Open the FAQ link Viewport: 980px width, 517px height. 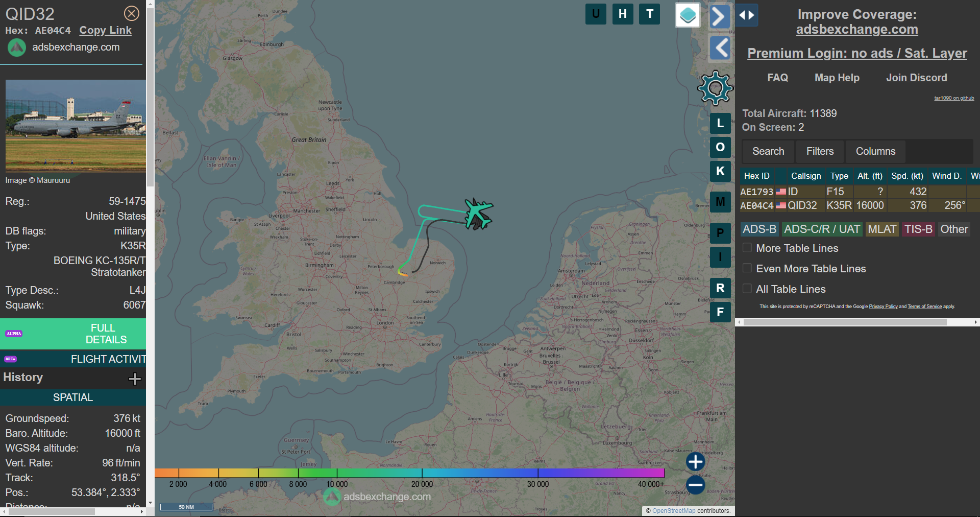click(777, 78)
